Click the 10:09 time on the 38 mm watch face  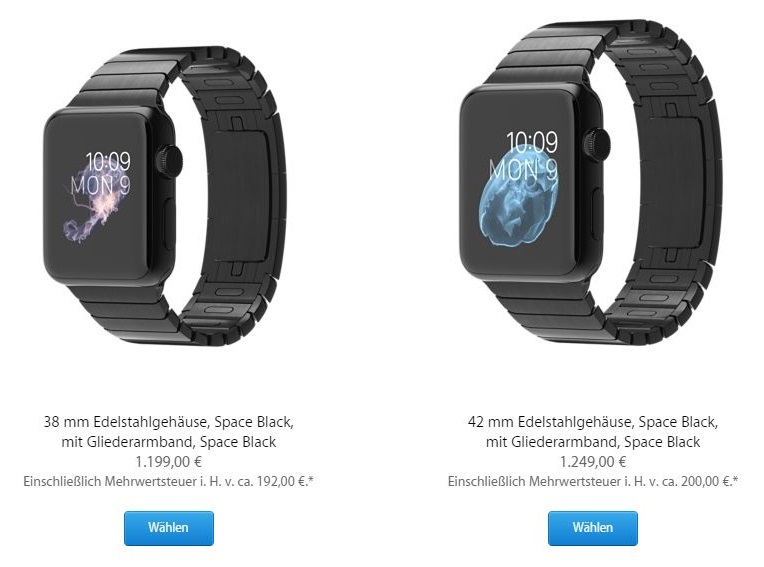pyautogui.click(x=108, y=162)
